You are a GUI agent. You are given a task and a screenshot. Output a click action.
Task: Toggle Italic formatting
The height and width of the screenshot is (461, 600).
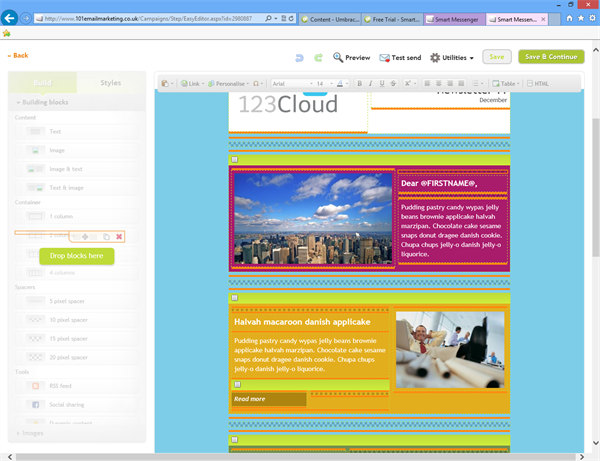coord(370,83)
